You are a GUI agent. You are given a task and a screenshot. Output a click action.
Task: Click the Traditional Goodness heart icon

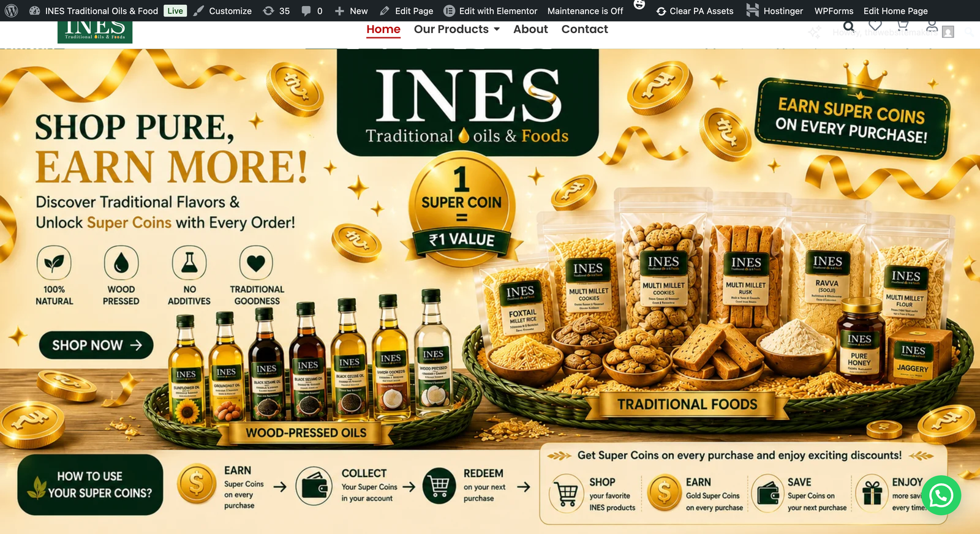click(x=256, y=263)
